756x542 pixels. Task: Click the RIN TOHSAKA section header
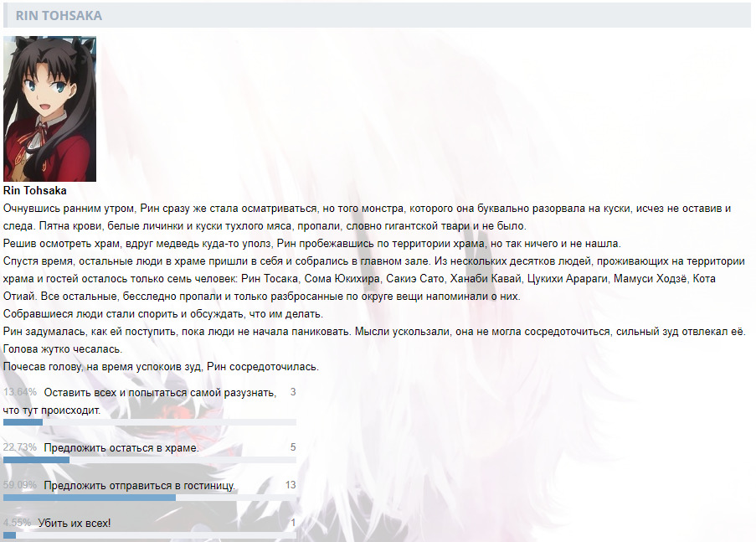59,15
